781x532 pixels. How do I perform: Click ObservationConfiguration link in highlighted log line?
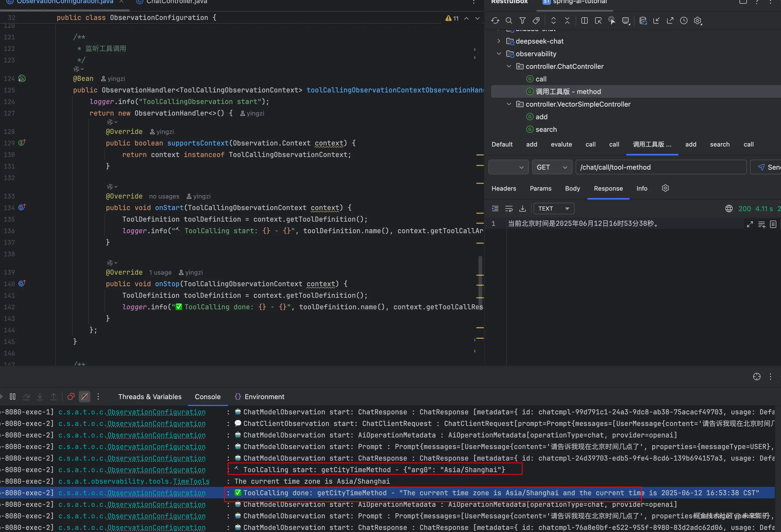tap(156, 493)
